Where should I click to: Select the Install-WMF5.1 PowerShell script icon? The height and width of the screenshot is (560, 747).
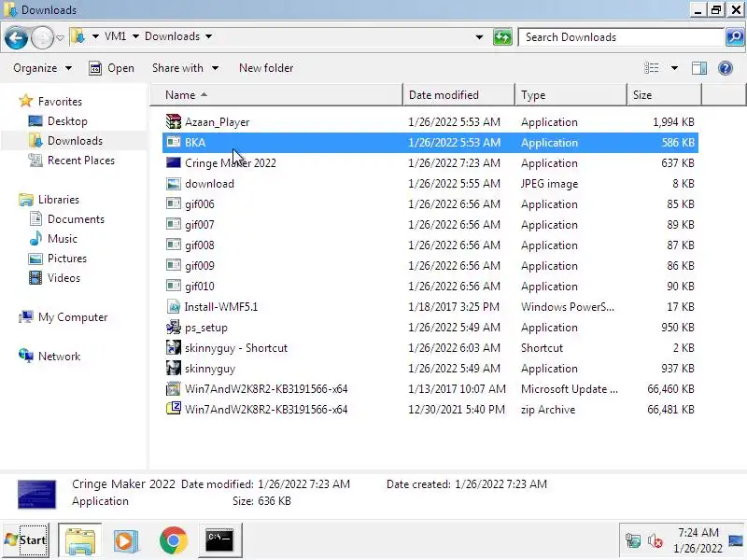pyautogui.click(x=174, y=306)
